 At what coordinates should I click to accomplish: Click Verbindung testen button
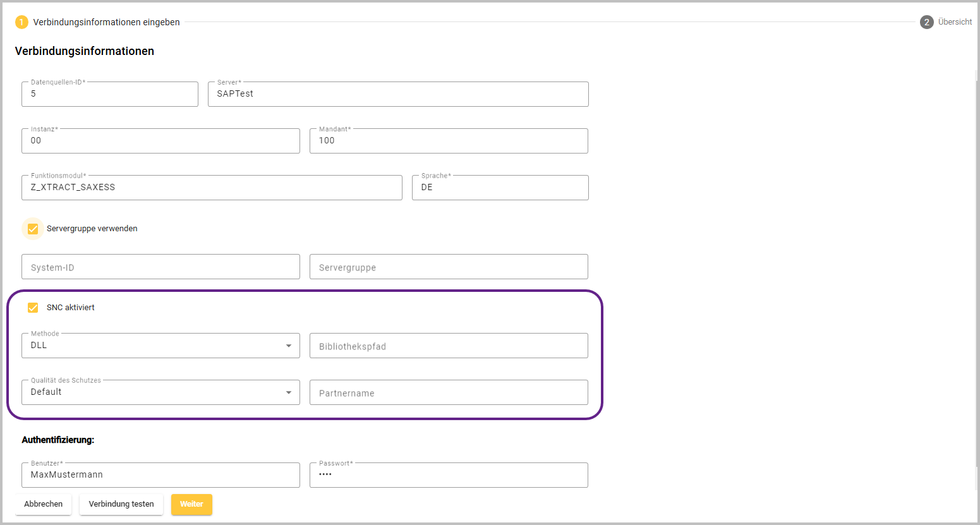[x=121, y=504]
